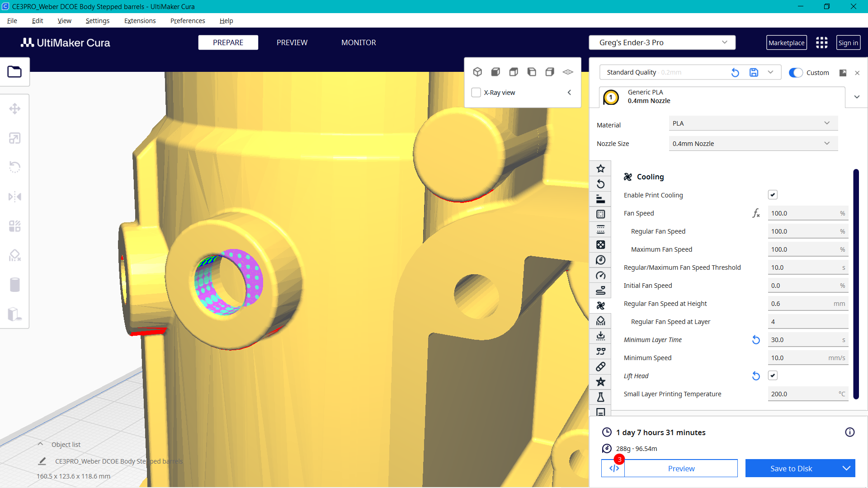Select the Move tool

click(x=15, y=108)
